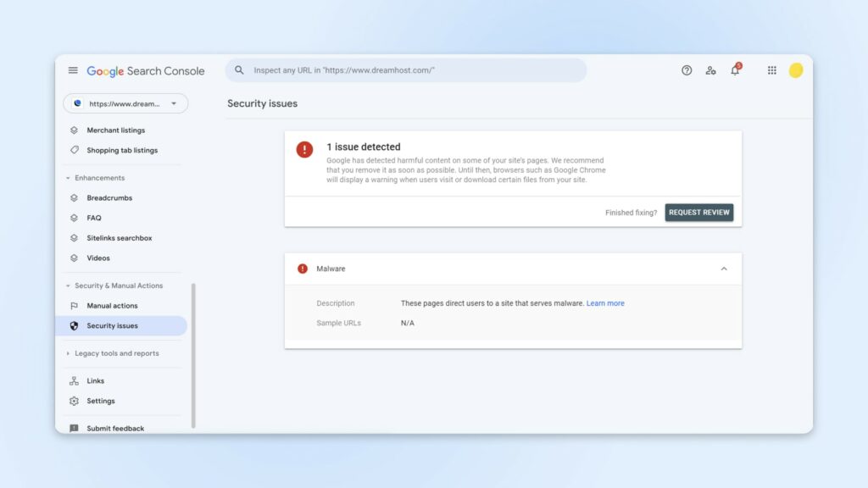Select Merchant listings in sidebar
The image size is (868, 488).
(115, 130)
